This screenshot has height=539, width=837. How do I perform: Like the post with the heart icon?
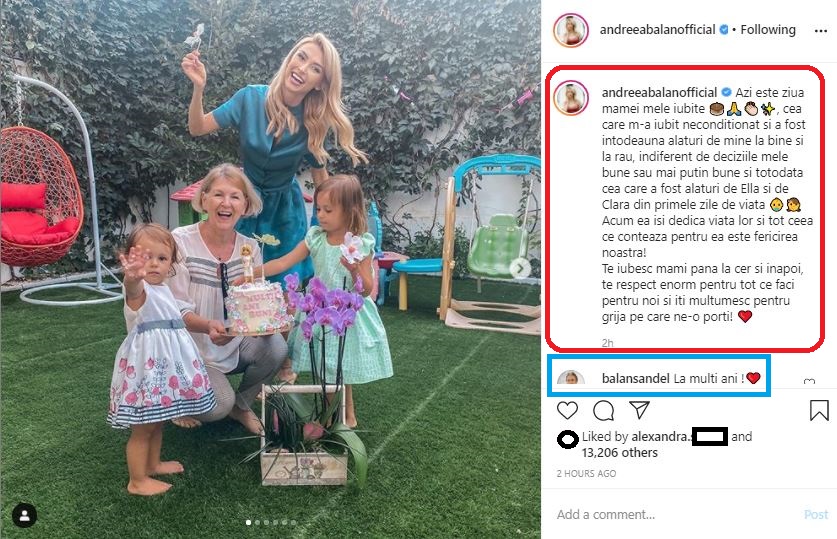click(x=567, y=410)
